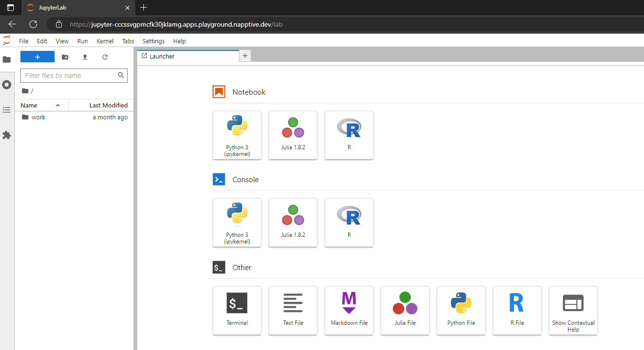The image size is (644, 350).
Task: Open Running Terminals and Kernels sidebar
Action: (7, 85)
